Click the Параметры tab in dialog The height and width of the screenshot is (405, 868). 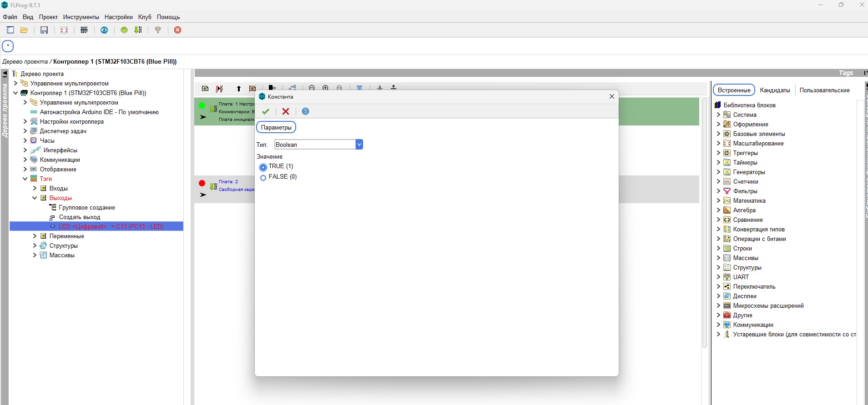(x=276, y=127)
